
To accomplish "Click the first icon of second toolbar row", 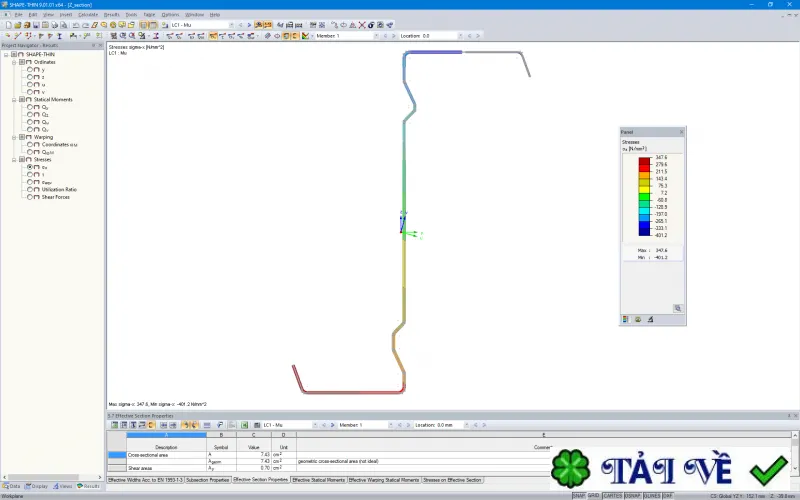I will click(8, 36).
